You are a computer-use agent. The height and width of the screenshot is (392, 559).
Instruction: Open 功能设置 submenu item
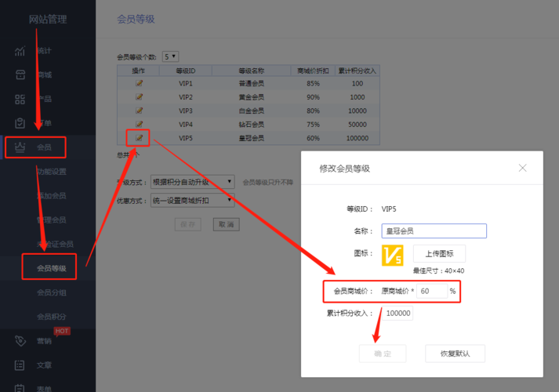pos(52,172)
